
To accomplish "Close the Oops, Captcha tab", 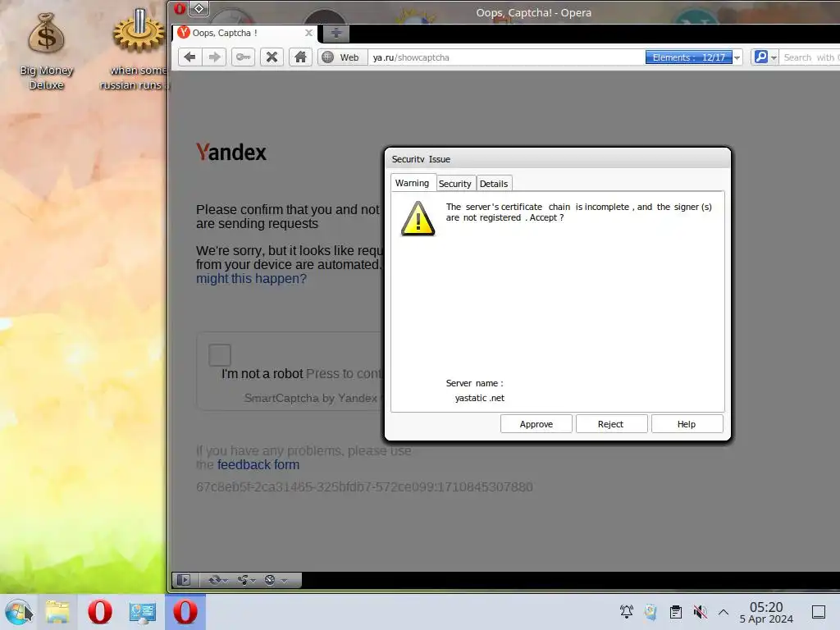I will click(308, 33).
